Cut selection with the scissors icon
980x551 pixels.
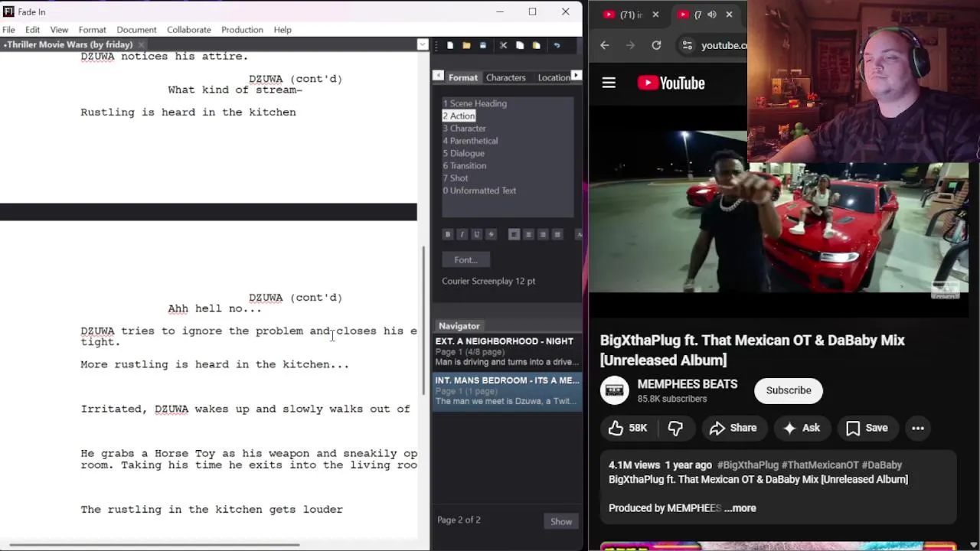click(503, 45)
